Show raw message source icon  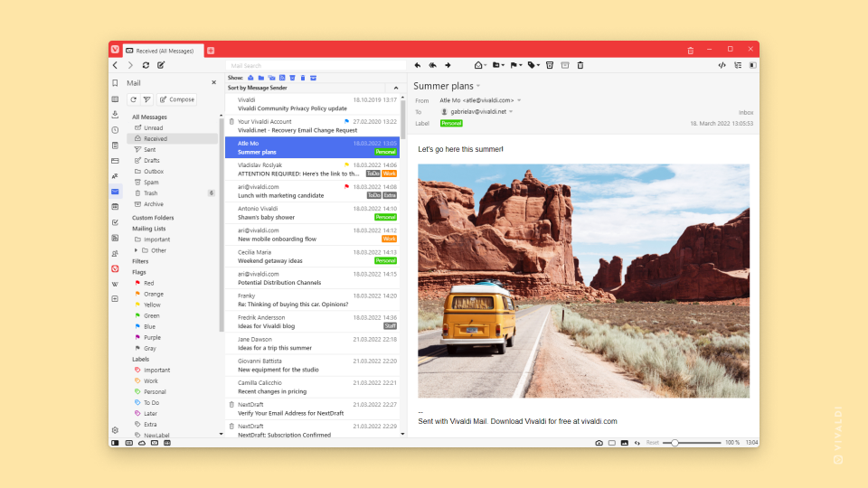click(722, 65)
